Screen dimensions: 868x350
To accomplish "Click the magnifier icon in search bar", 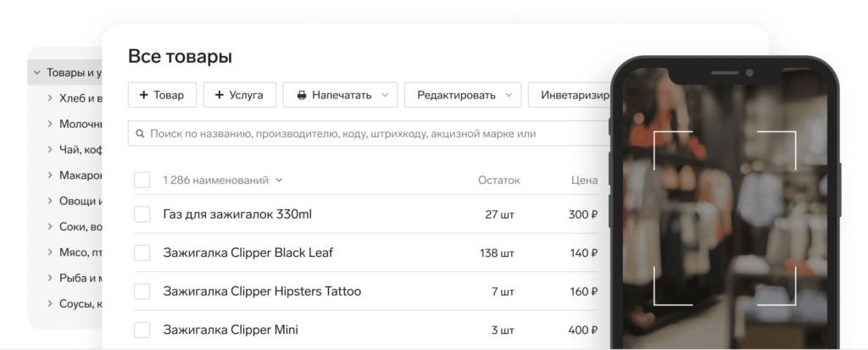I will [139, 134].
